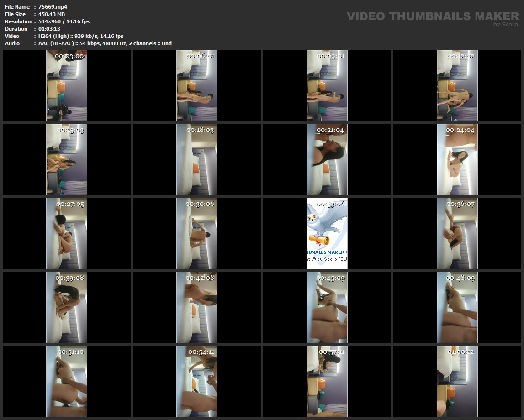524x420 pixels.
Task: Click the 00:15:03 timestamp label
Action: pos(70,130)
